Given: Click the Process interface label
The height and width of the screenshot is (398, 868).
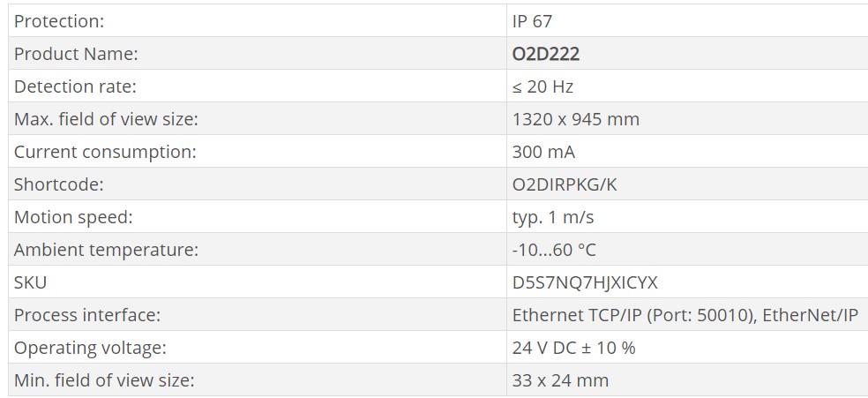Looking at the screenshot, I should click(x=87, y=315).
